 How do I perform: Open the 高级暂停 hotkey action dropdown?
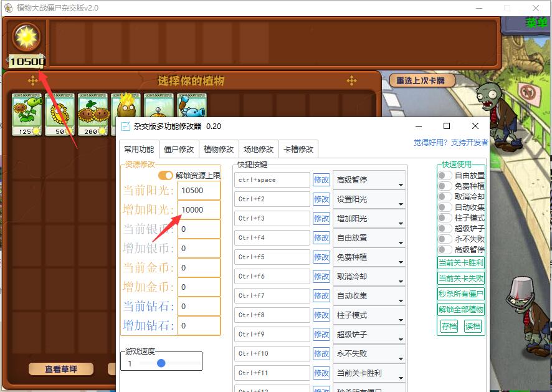point(369,180)
